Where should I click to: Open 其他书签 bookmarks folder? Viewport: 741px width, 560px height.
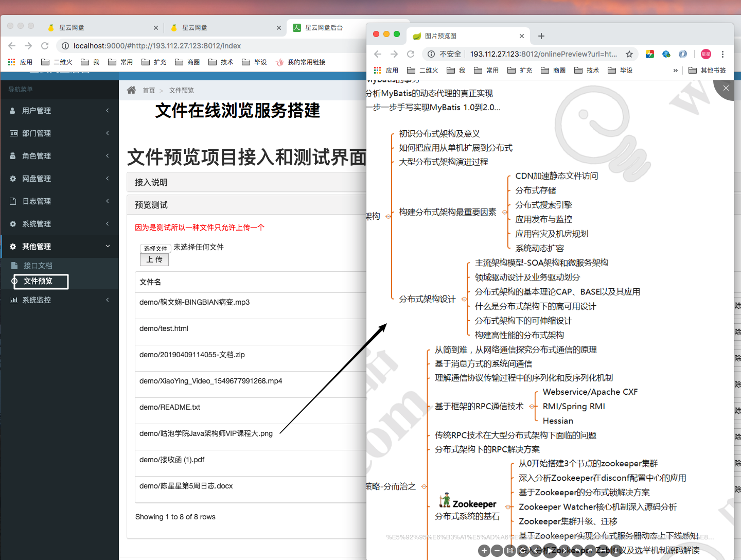(x=708, y=71)
